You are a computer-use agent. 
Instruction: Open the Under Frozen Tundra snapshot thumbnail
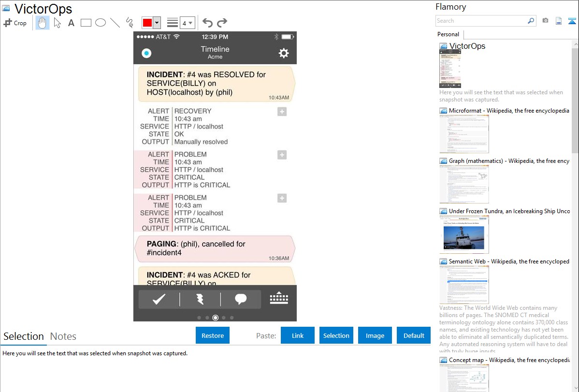(x=464, y=234)
